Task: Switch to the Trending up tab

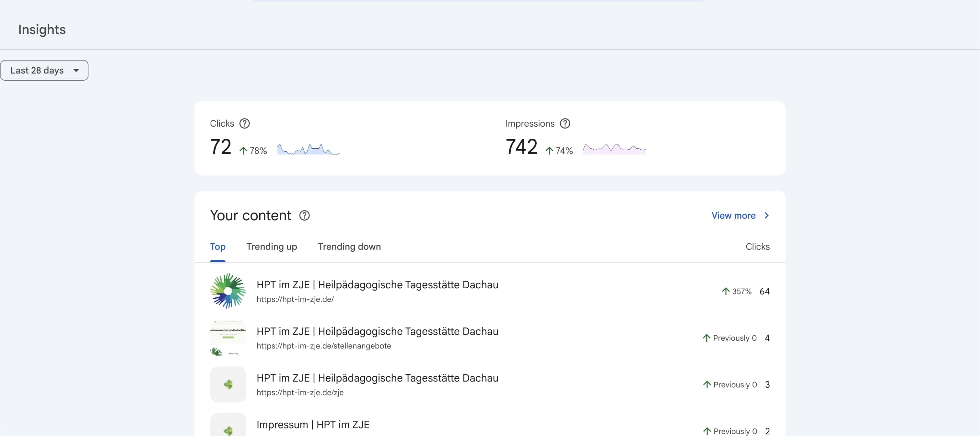Action: pyautogui.click(x=272, y=246)
